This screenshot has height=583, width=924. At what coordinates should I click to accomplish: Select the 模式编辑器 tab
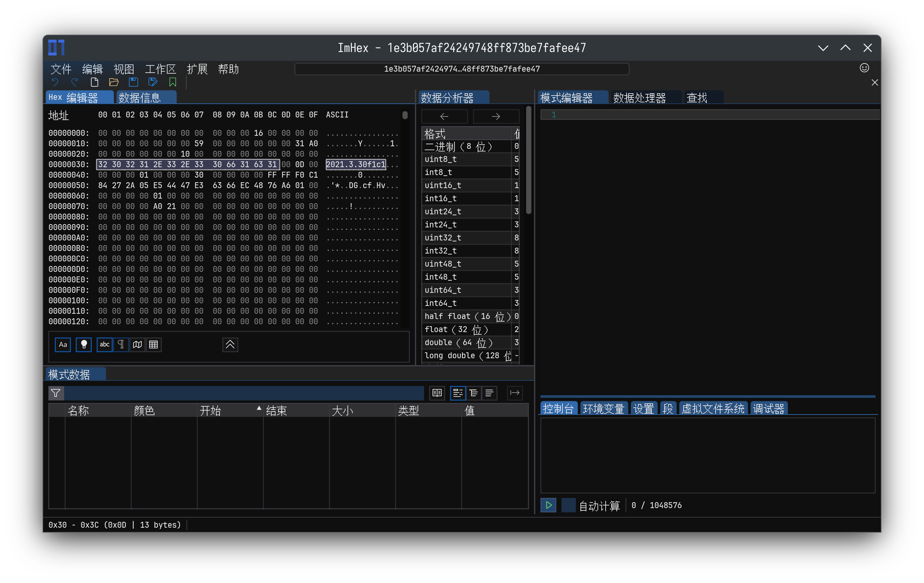573,97
